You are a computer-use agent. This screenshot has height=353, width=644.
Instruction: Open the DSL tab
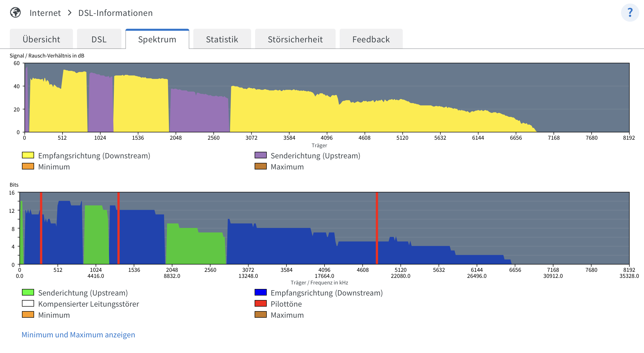pos(99,39)
